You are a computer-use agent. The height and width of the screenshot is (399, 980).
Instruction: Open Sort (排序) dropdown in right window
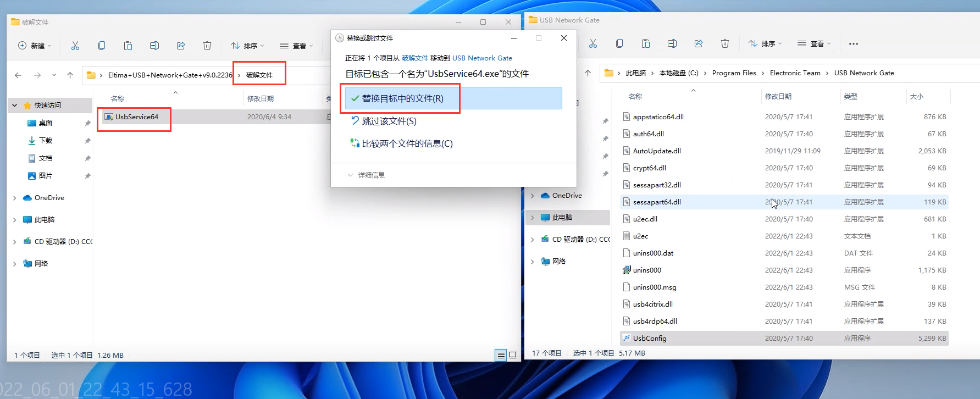click(765, 43)
